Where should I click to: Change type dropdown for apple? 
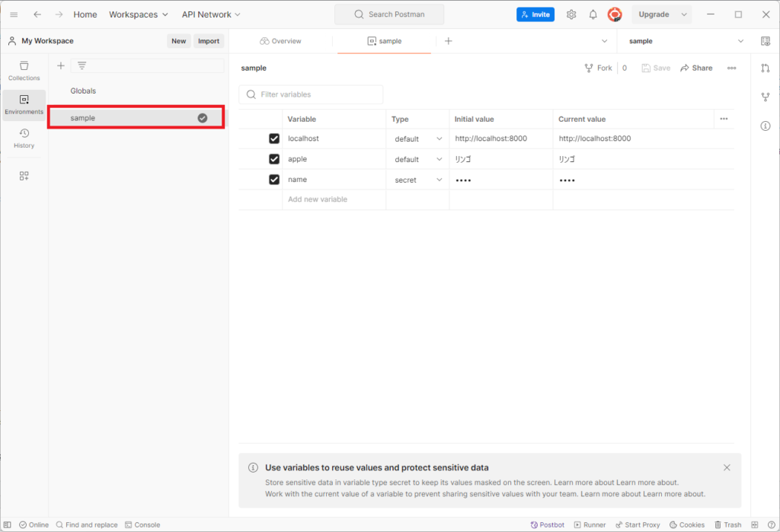pyautogui.click(x=418, y=159)
